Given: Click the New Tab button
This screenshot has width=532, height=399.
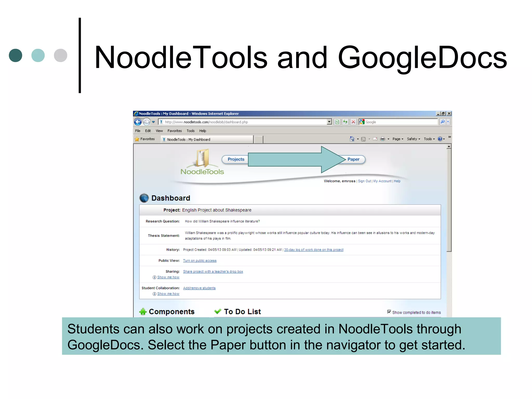Looking at the screenshot, I should 258,139.
